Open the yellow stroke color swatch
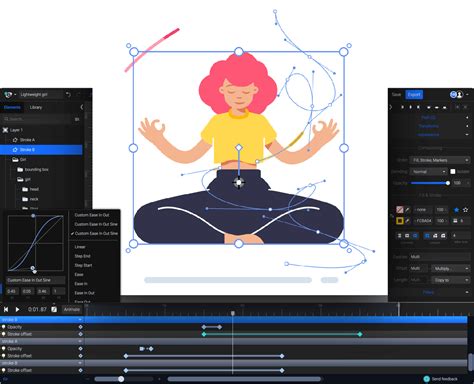The height and width of the screenshot is (384, 474). point(400,221)
